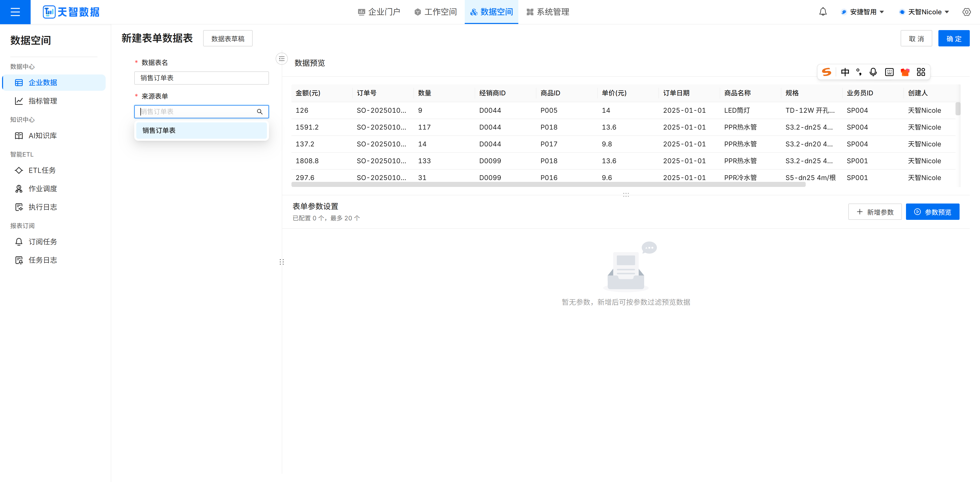Switch to 工作空间 tab
Screen dimensions: 980x482
[x=435, y=12]
